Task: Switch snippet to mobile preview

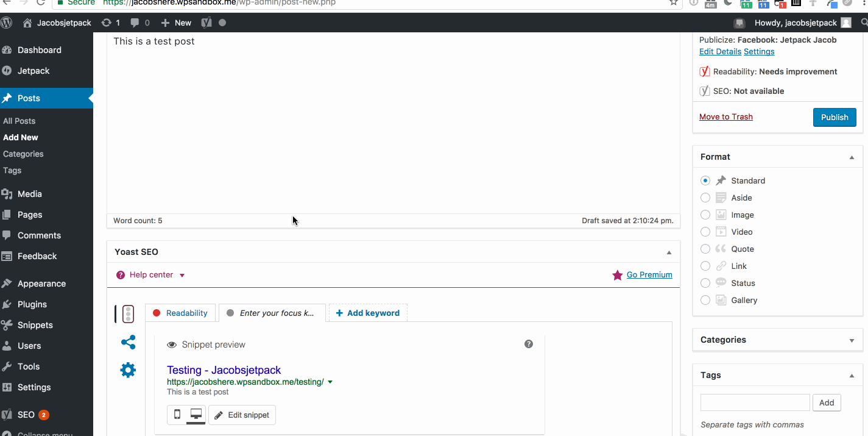Action: pyautogui.click(x=177, y=415)
